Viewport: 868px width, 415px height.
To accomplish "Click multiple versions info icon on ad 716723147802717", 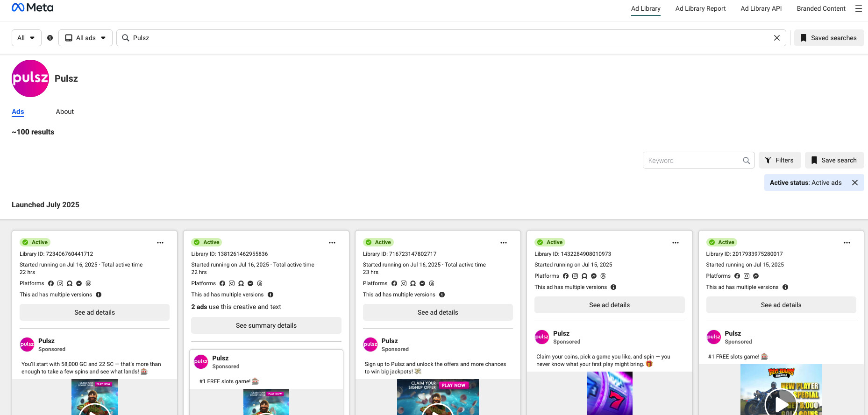I will [442, 295].
